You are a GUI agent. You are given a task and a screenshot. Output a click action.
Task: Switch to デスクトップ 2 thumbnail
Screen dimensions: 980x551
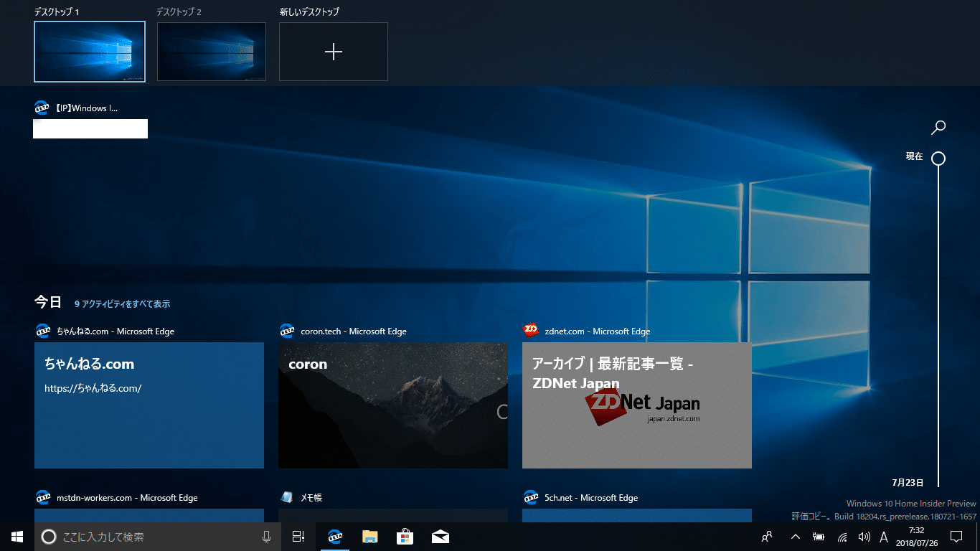point(212,52)
